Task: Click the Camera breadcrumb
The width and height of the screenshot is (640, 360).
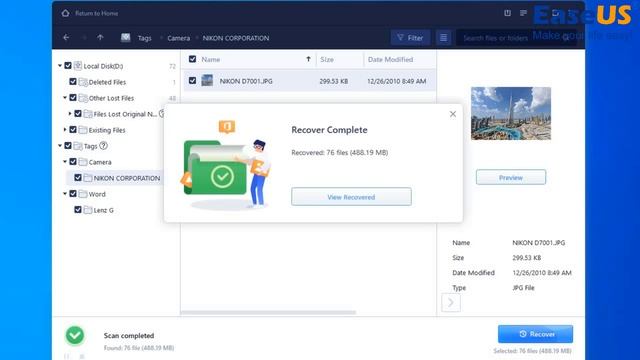Action: 179,38
